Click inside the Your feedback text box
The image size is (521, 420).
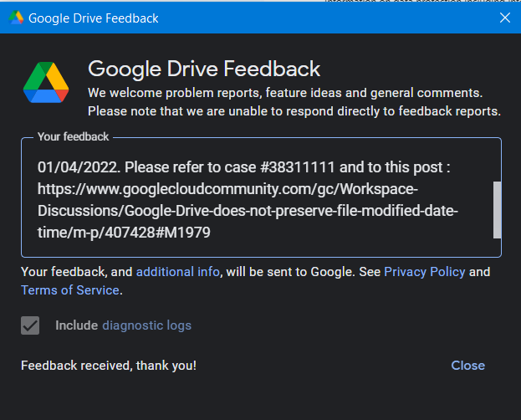pos(261,198)
